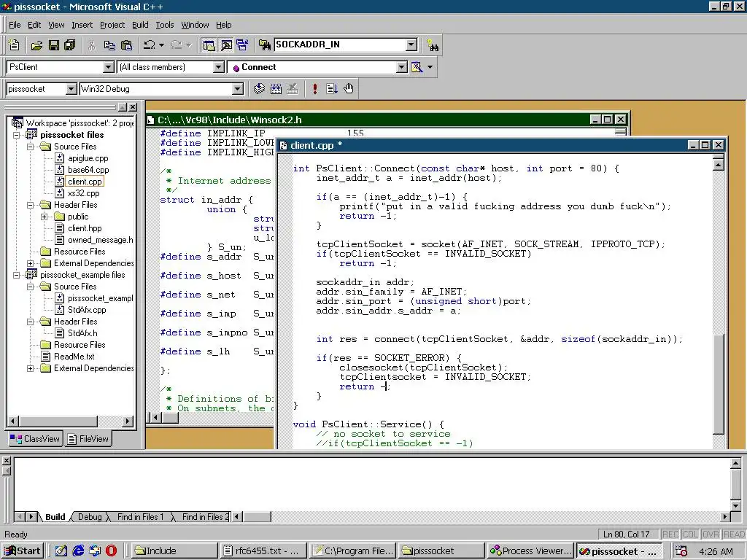Click into the SOCKADDR_IN find field
The height and width of the screenshot is (560, 747).
tap(340, 44)
